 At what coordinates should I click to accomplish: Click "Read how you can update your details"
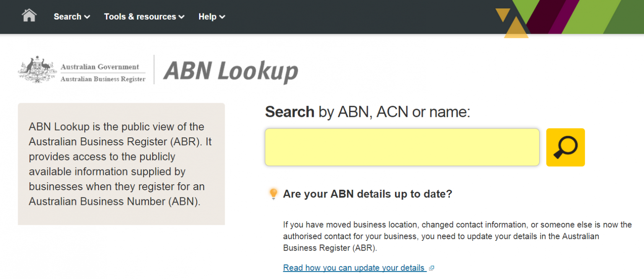[354, 268]
